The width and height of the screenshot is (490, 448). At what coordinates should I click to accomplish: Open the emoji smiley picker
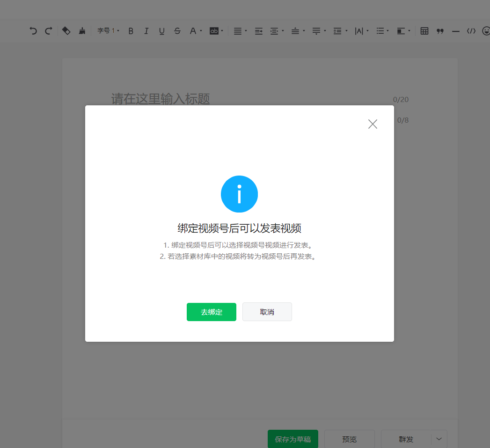point(486,31)
